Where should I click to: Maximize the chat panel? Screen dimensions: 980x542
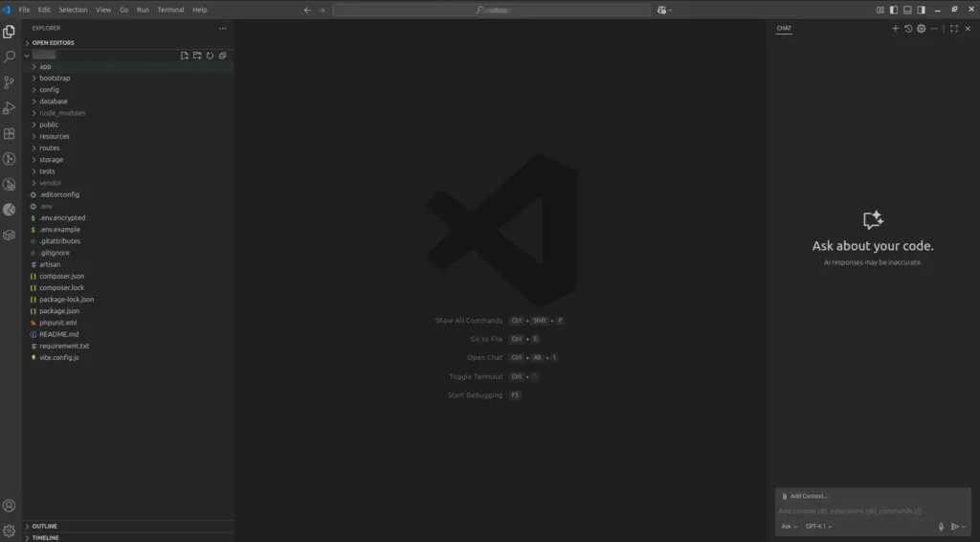point(954,28)
